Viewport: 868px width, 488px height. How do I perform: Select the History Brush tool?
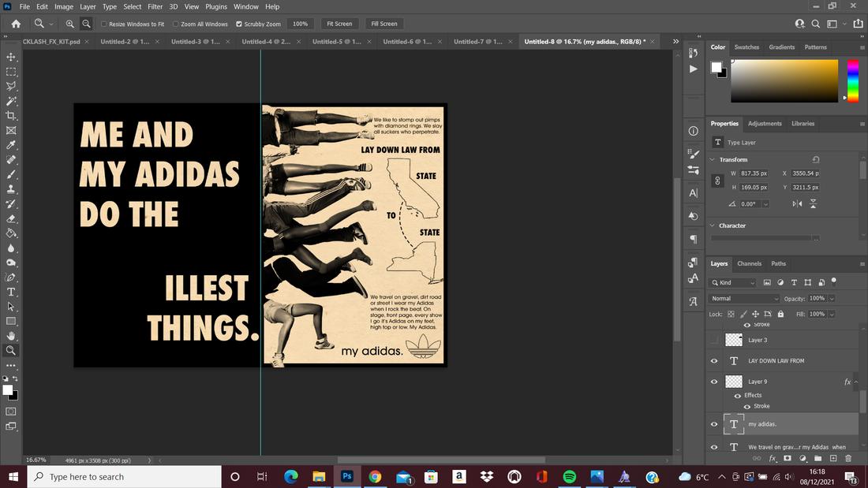tap(11, 203)
